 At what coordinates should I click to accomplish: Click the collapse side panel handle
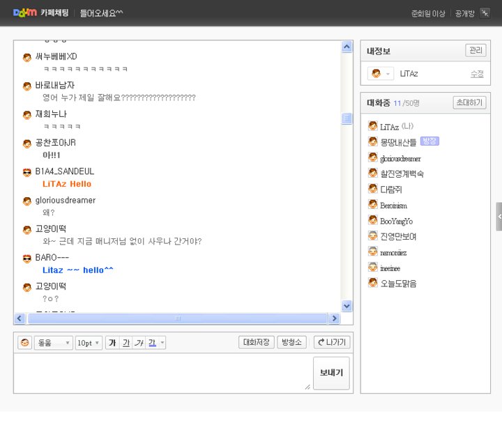pyautogui.click(x=499, y=216)
